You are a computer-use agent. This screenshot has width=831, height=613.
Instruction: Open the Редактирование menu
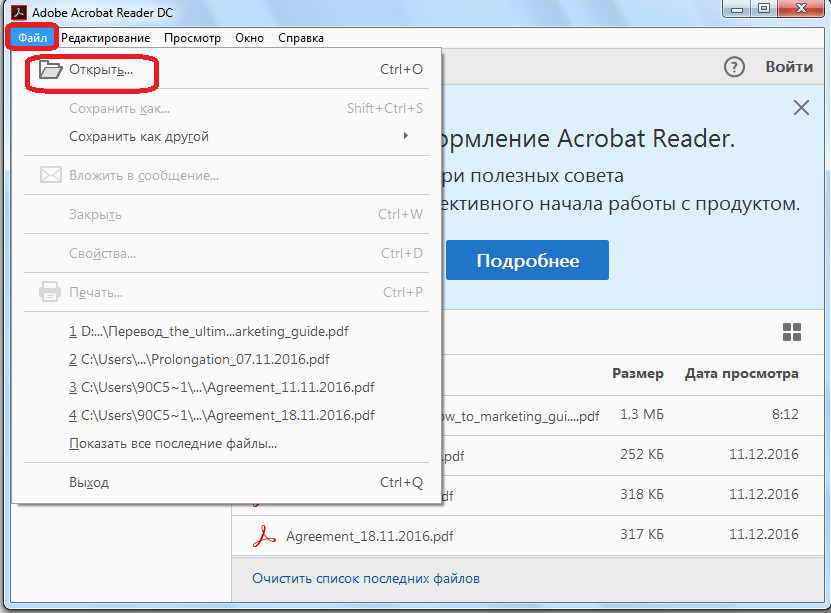(106, 38)
